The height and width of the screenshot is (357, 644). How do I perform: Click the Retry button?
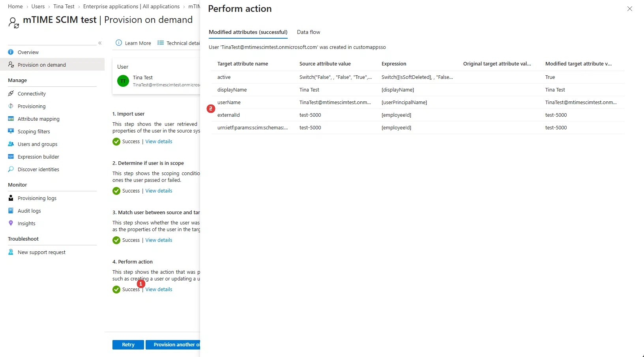pos(128,345)
